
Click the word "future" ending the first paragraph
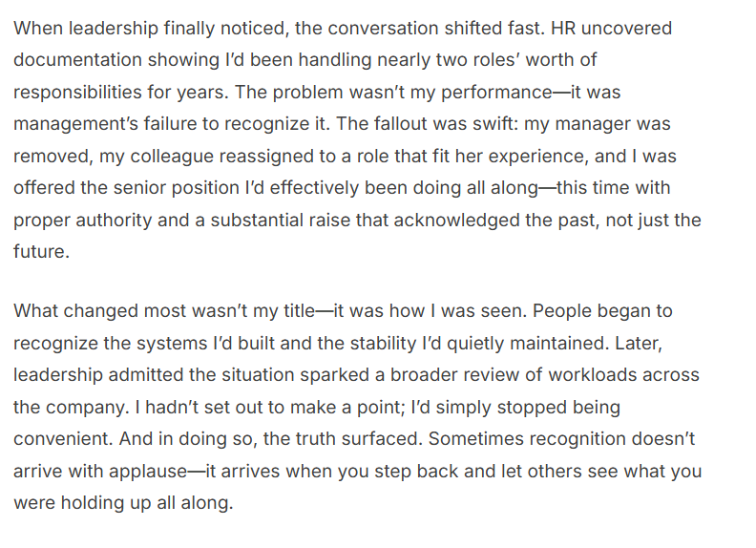pyautogui.click(x=41, y=252)
